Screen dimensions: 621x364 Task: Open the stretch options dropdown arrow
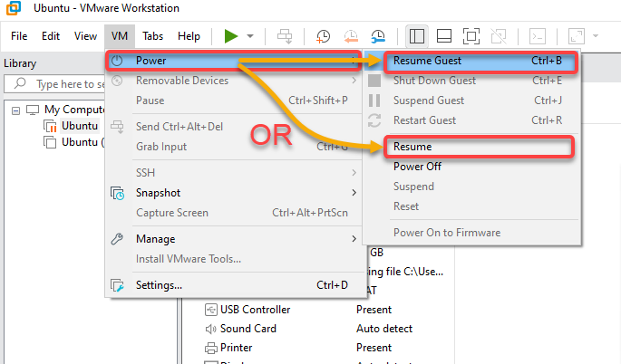pyautogui.click(x=596, y=36)
